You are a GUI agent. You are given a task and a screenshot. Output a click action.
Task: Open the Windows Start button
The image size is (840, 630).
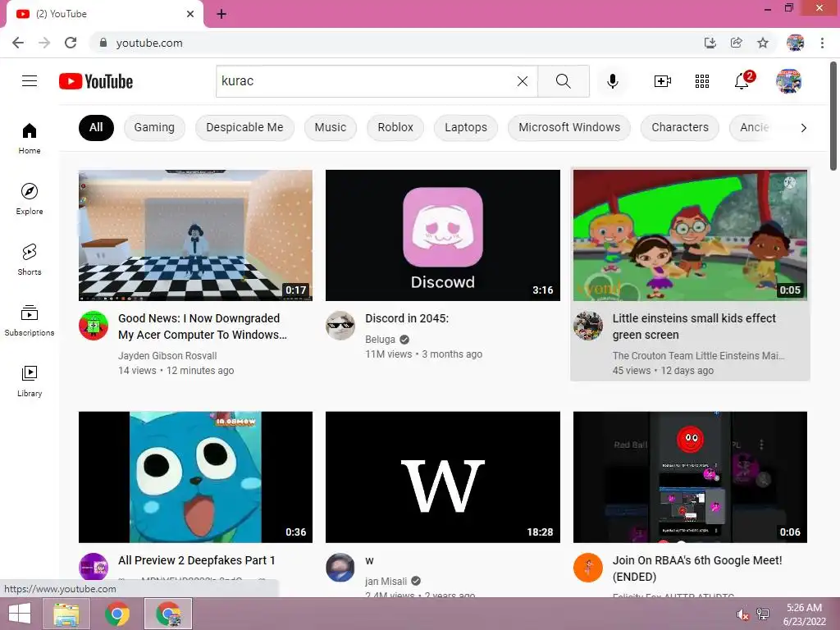pos(20,614)
